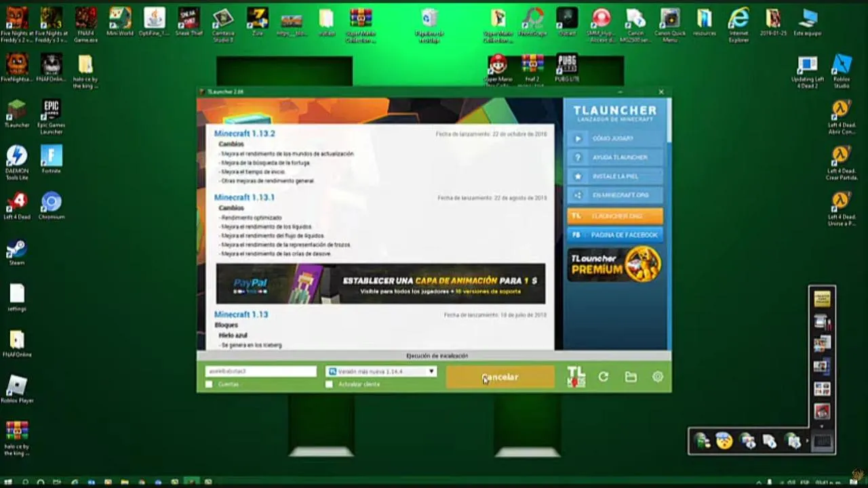Open Cómo Jugar menu item
868x488 pixels.
click(615, 138)
